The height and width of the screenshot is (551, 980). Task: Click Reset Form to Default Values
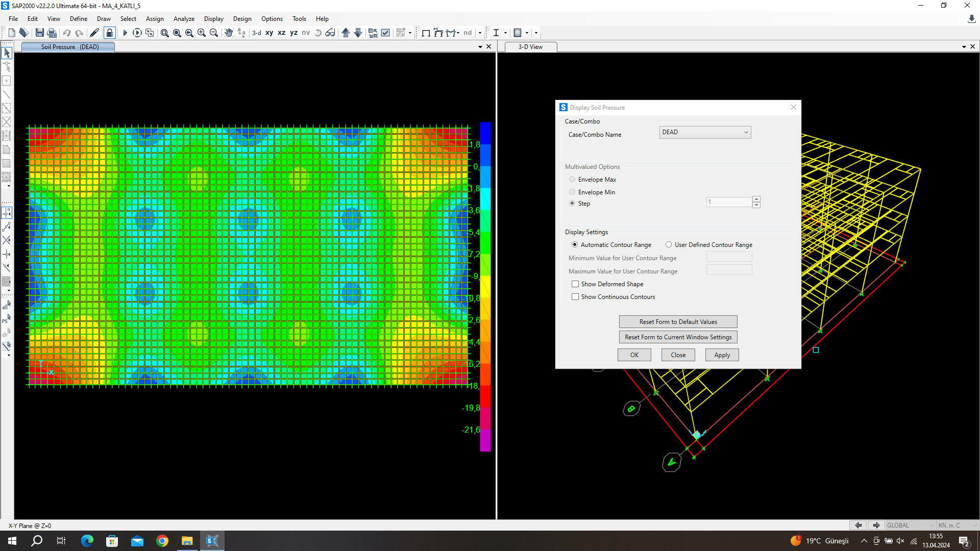pyautogui.click(x=678, y=322)
